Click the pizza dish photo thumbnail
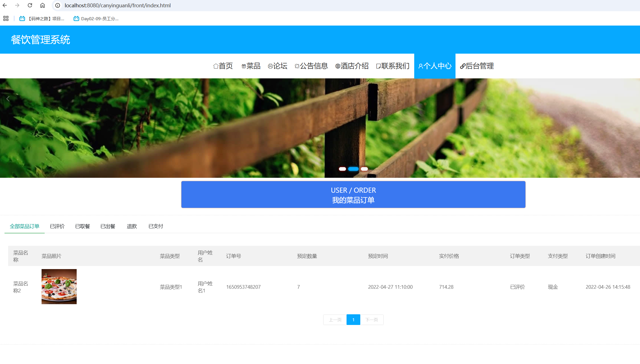This screenshot has height=364, width=640. coord(59,286)
